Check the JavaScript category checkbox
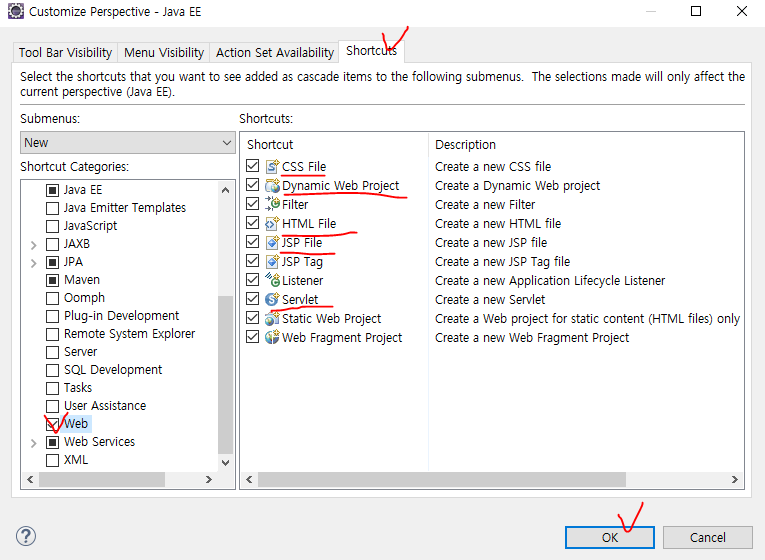Image resolution: width=765 pixels, height=560 pixels. pyautogui.click(x=52, y=226)
